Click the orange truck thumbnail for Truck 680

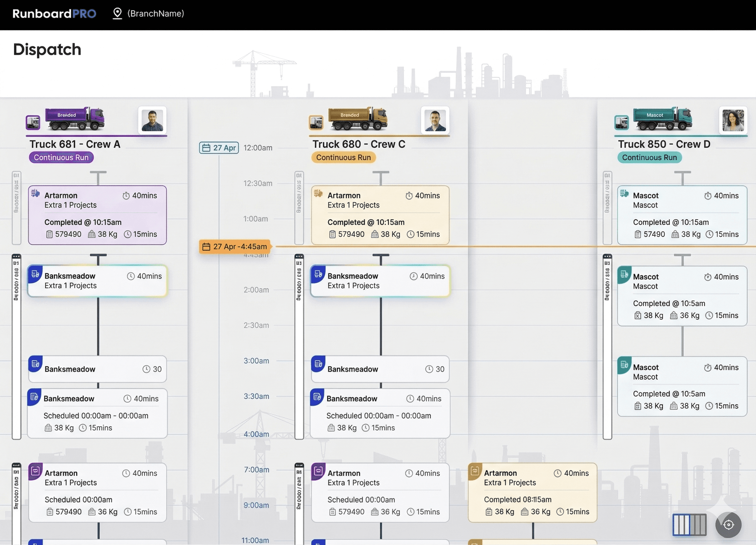(x=316, y=123)
